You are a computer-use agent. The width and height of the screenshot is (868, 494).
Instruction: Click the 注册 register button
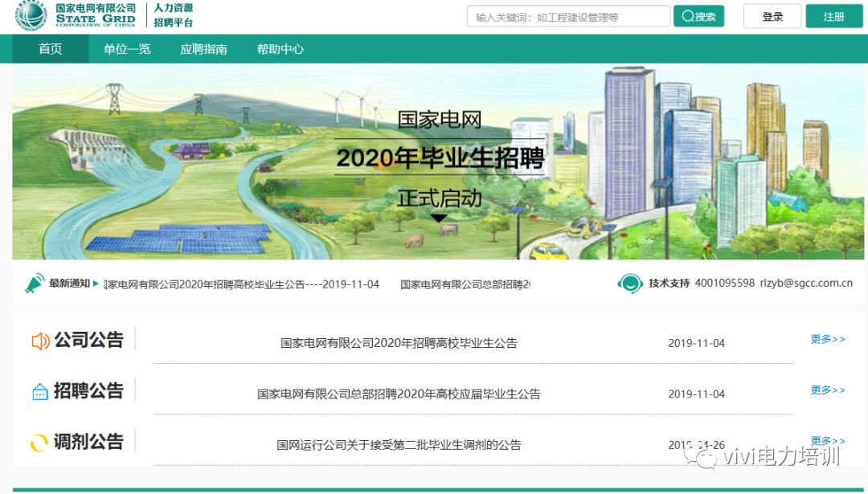[833, 16]
